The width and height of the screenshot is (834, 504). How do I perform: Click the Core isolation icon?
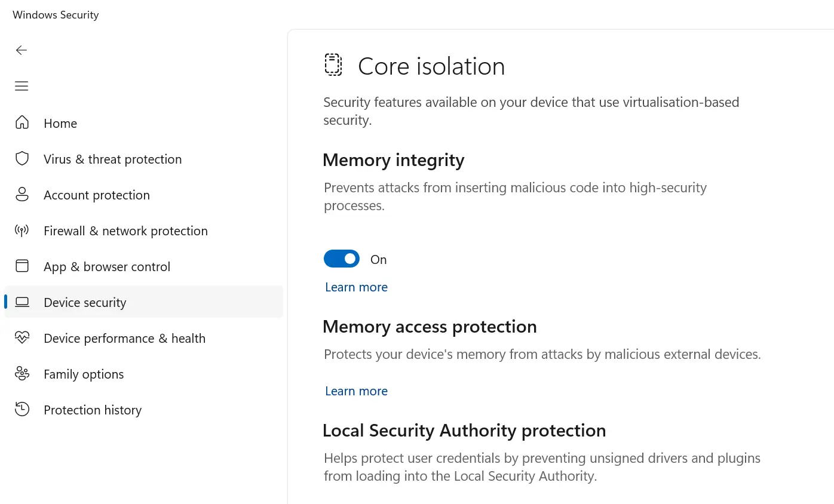pyautogui.click(x=333, y=65)
